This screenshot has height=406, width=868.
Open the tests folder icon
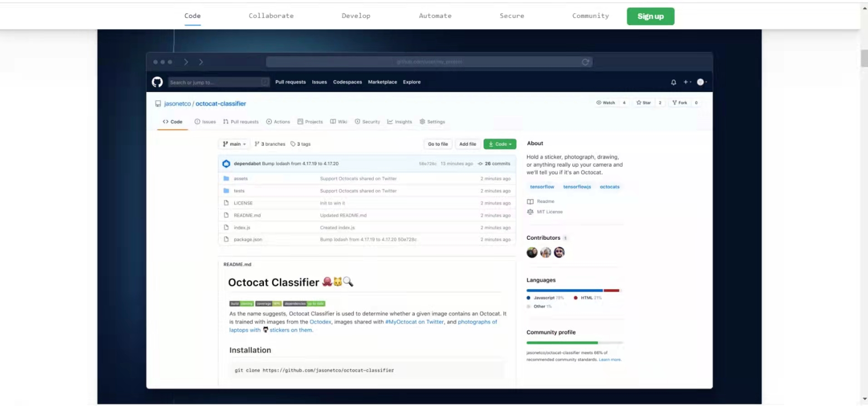pos(226,191)
